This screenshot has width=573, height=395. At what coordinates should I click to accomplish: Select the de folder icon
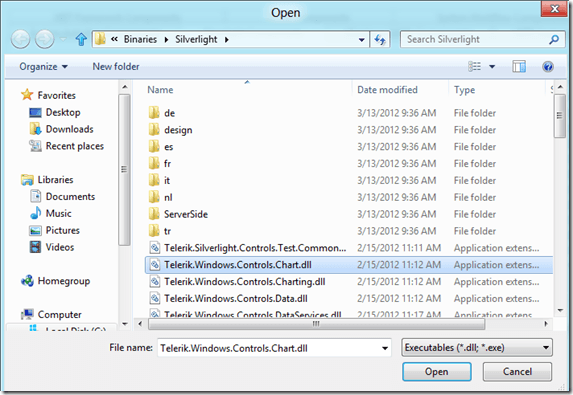154,113
